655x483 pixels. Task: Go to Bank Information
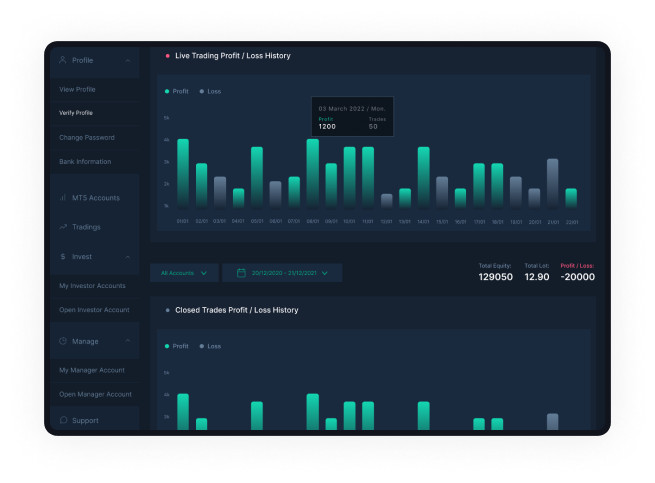[x=85, y=162]
